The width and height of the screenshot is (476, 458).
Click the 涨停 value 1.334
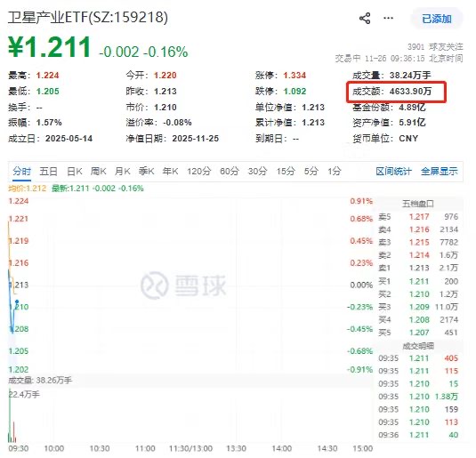pos(294,76)
